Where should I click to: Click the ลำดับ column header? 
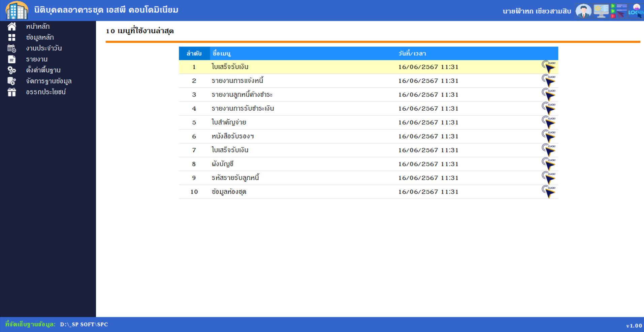pos(194,53)
